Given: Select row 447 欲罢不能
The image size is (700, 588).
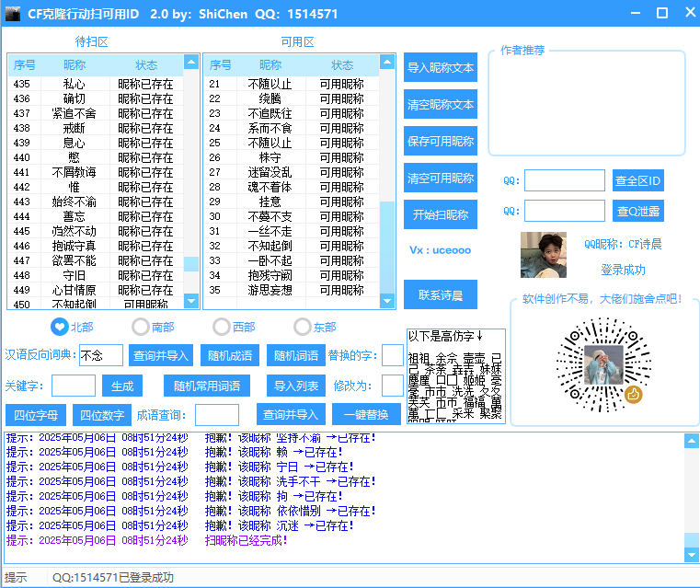Looking at the screenshot, I should pos(96,260).
